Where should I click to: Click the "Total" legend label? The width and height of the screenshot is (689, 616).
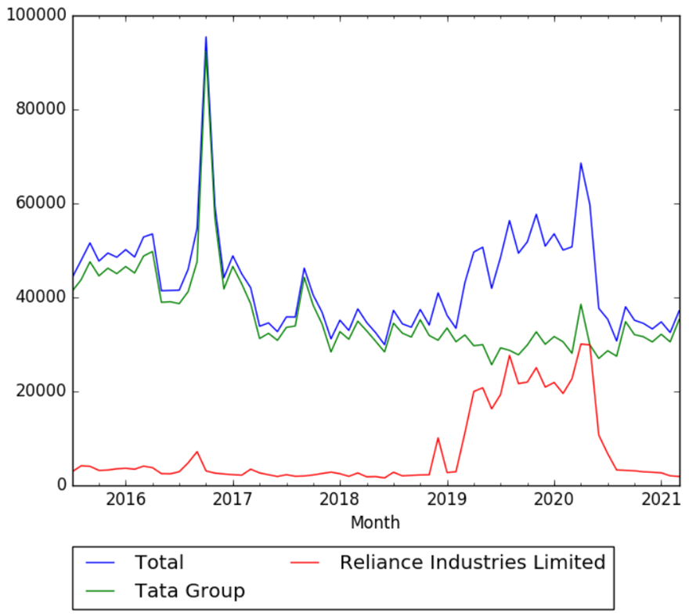tap(159, 562)
